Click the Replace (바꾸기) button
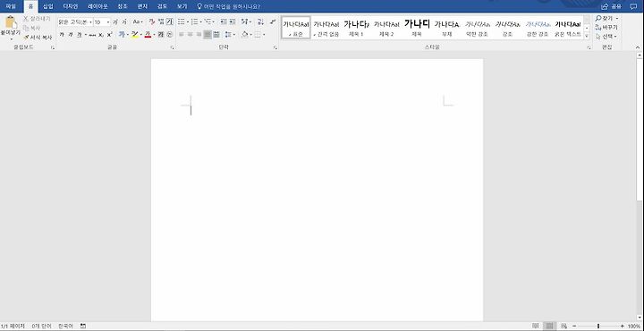 pyautogui.click(x=606, y=28)
